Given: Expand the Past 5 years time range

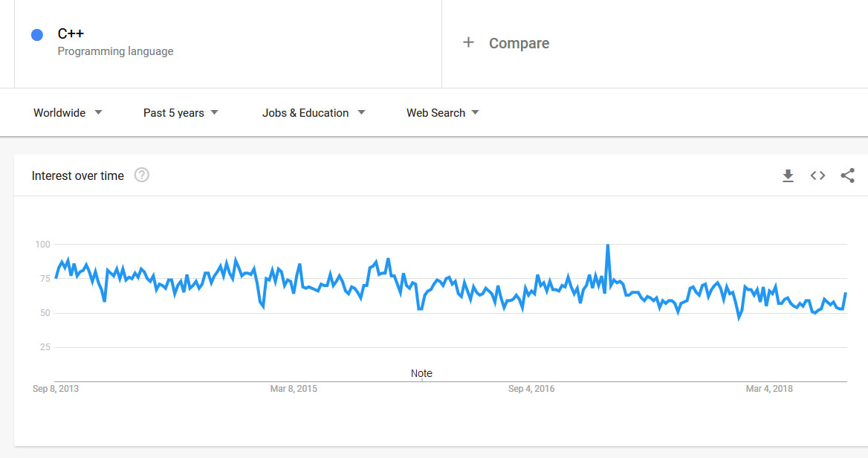Looking at the screenshot, I should pos(181,113).
